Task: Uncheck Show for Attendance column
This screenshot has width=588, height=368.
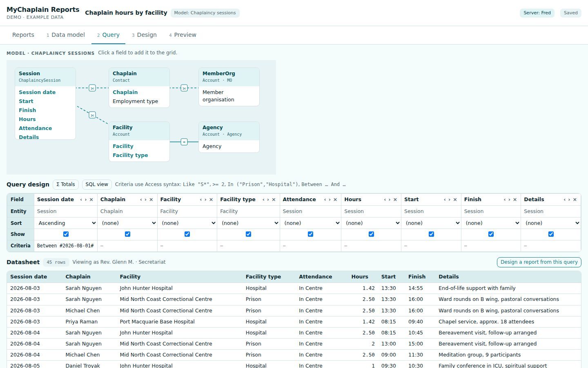Action: click(x=310, y=234)
